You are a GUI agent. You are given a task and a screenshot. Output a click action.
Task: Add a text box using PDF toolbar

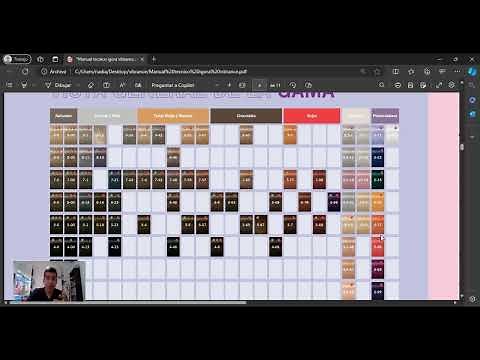tap(106, 85)
